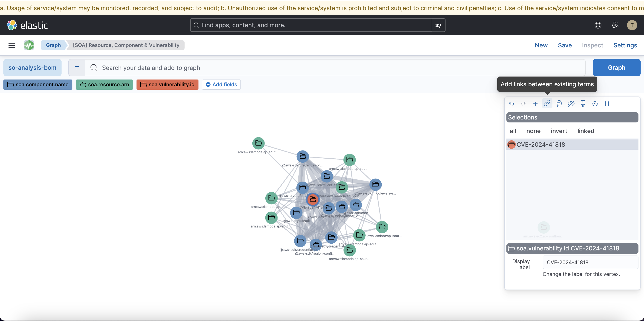This screenshot has width=644, height=321.
Task: Open the query filter options menu
Action: click(x=77, y=68)
